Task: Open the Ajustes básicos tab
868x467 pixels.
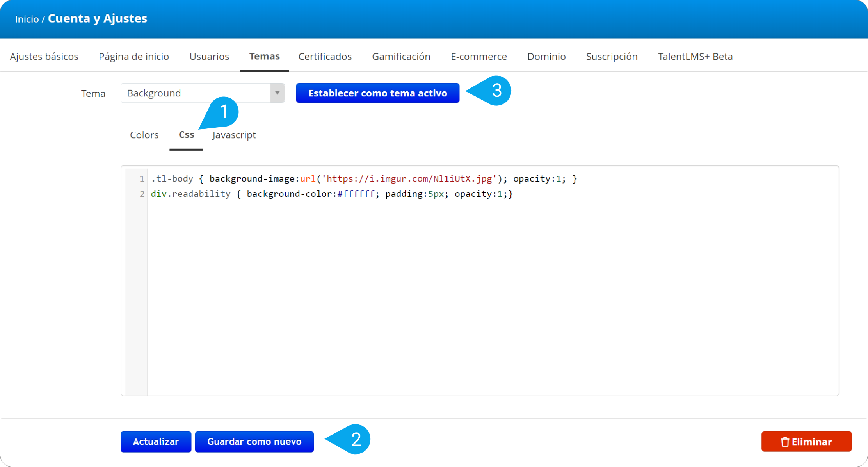Action: (x=44, y=56)
